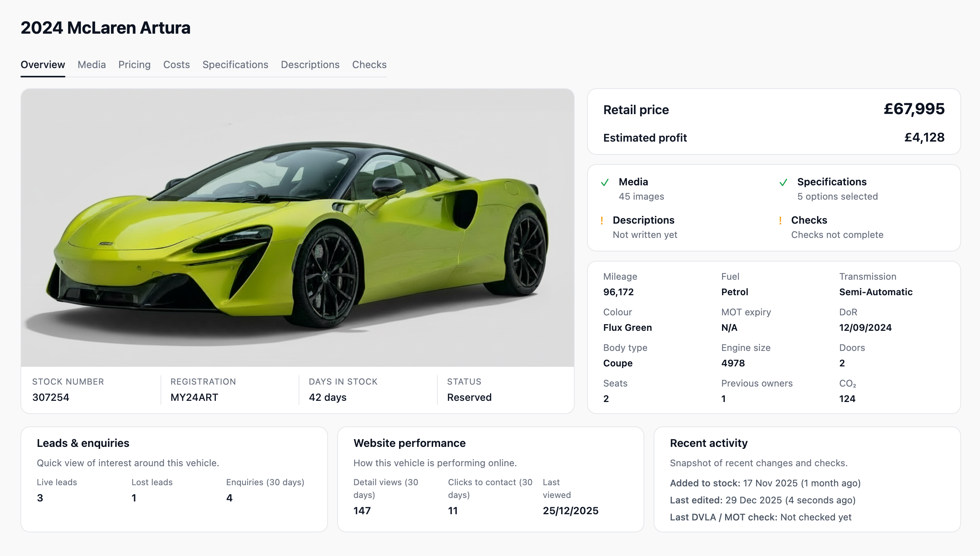
Task: Open '45 images' under Media
Action: 641,197
